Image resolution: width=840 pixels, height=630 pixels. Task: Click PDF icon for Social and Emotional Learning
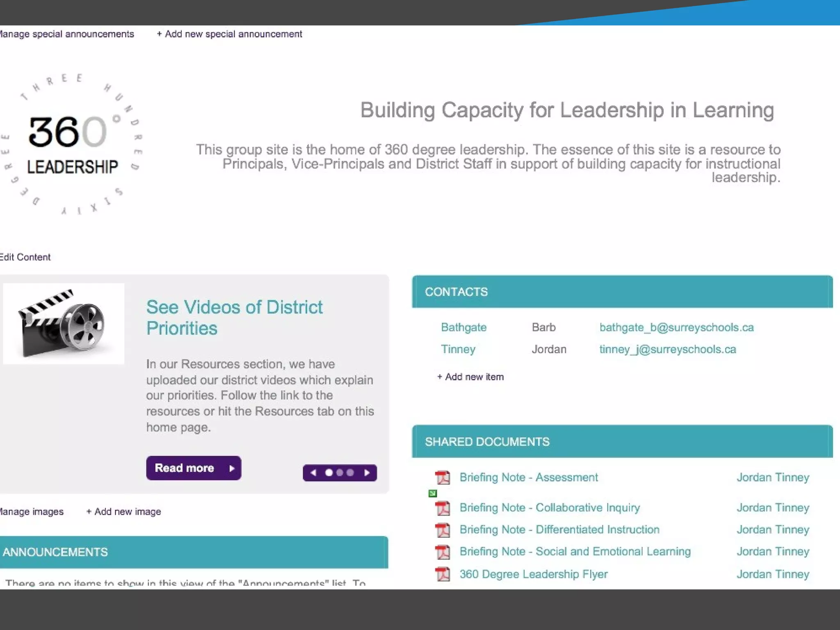pos(442,552)
